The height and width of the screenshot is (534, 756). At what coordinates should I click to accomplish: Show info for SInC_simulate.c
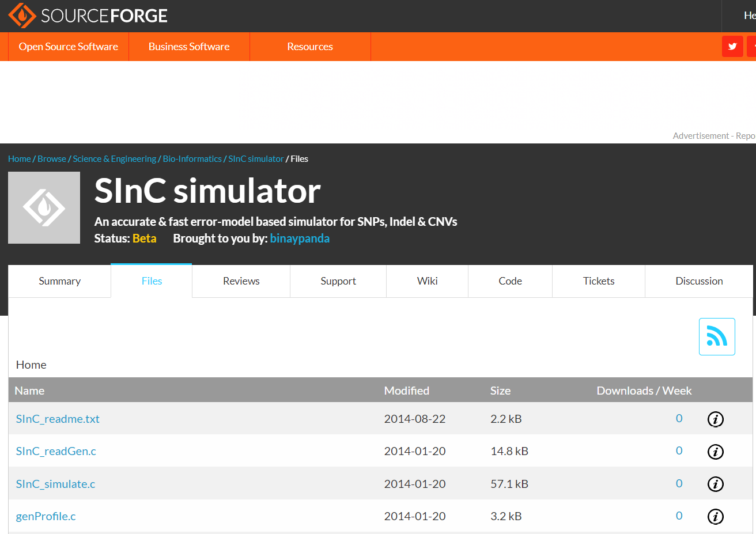715,484
